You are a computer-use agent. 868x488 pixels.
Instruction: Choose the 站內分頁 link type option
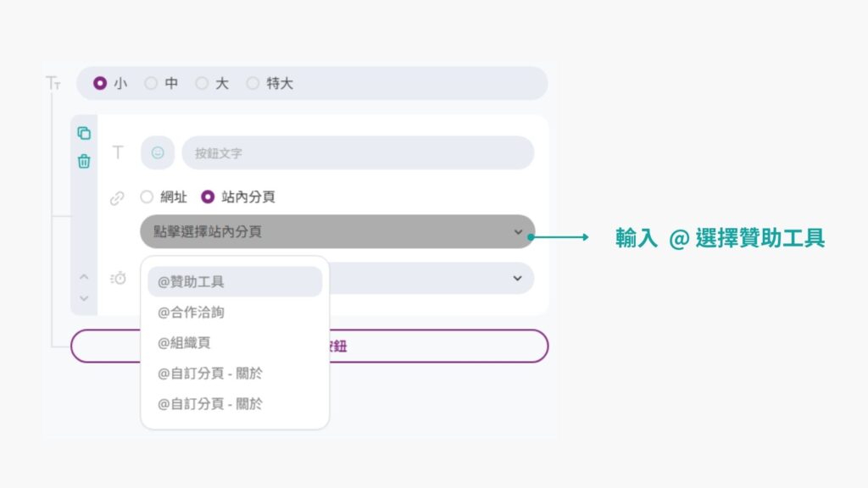208,197
